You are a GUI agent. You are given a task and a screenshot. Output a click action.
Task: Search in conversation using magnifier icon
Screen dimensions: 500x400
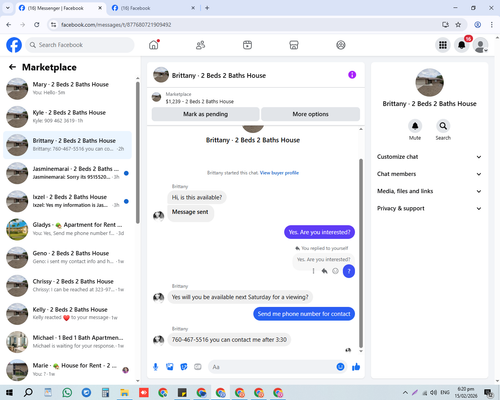443,126
